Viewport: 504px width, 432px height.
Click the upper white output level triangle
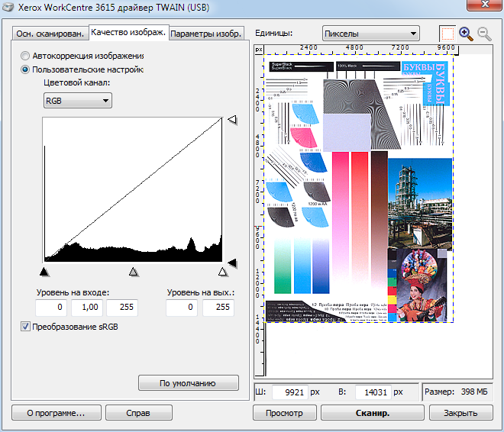[233, 120]
